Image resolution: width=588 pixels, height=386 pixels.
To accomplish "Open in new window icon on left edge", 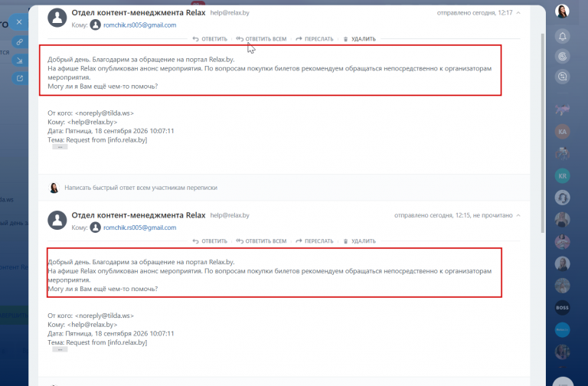I will (19, 78).
